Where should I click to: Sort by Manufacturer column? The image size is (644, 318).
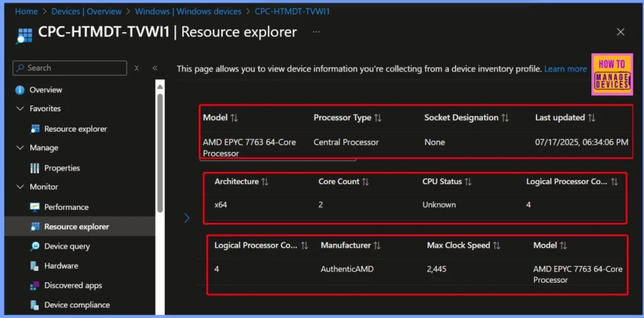click(377, 246)
